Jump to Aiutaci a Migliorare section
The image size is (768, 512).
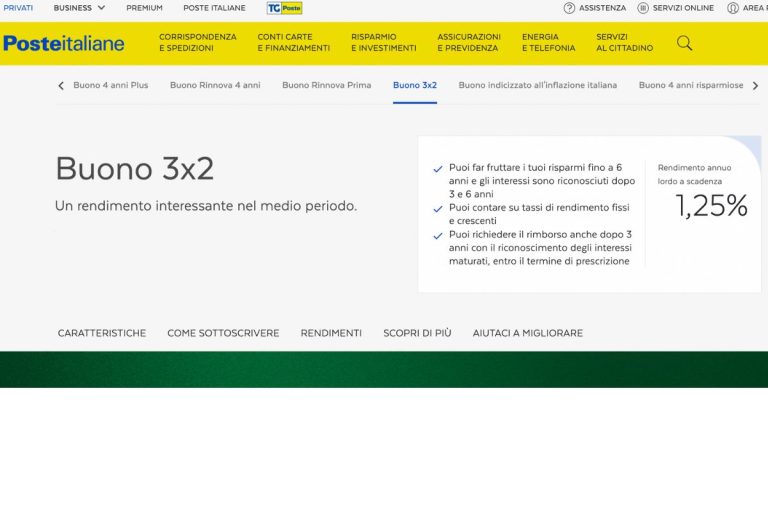528,333
